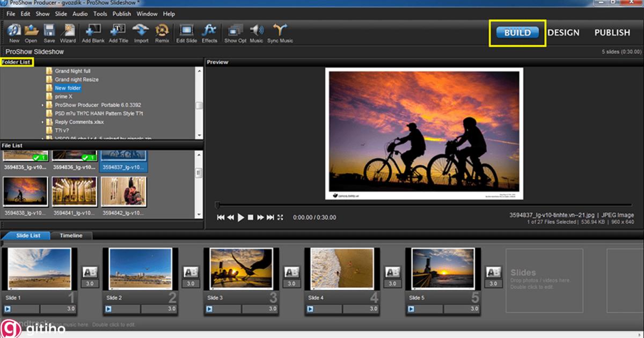This screenshot has height=338, width=644.
Task: Click the Slide 1 transition AB icon
Action: point(90,273)
